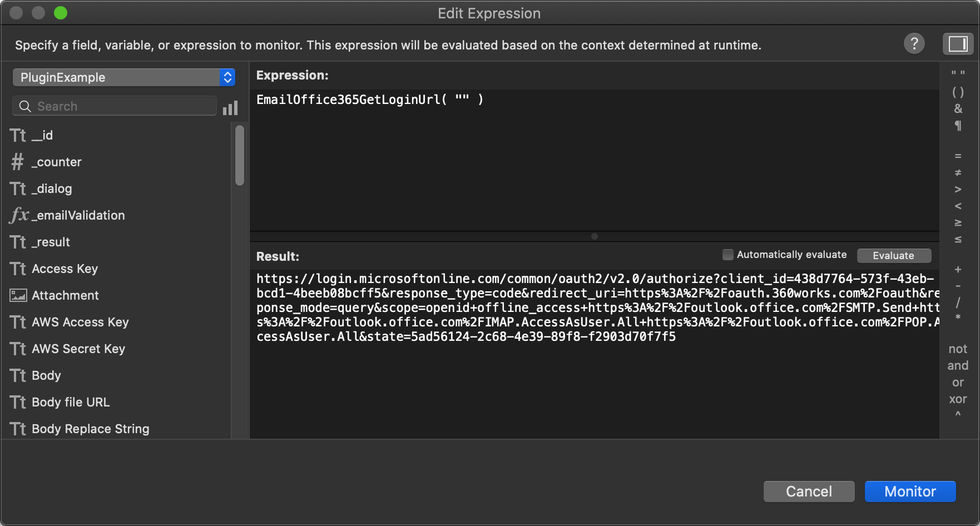
Task: Click the field list scrollbar thumb
Action: tap(240, 155)
